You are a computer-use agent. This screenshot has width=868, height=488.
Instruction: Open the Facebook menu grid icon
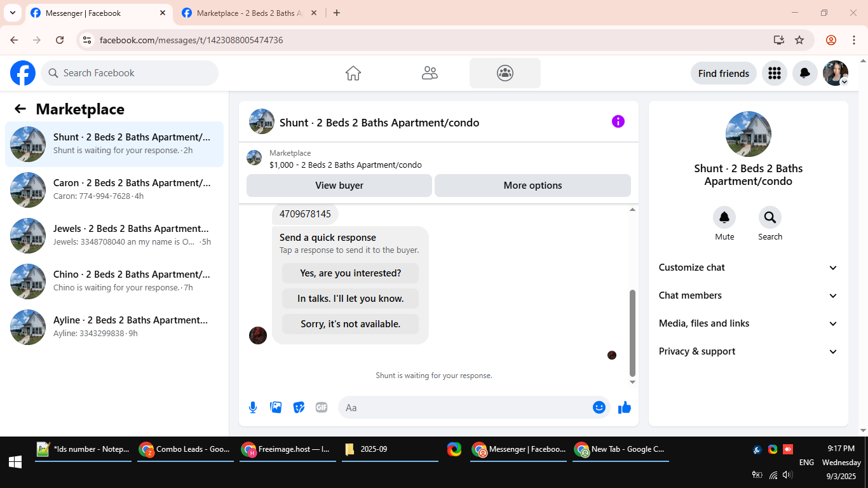tap(774, 73)
